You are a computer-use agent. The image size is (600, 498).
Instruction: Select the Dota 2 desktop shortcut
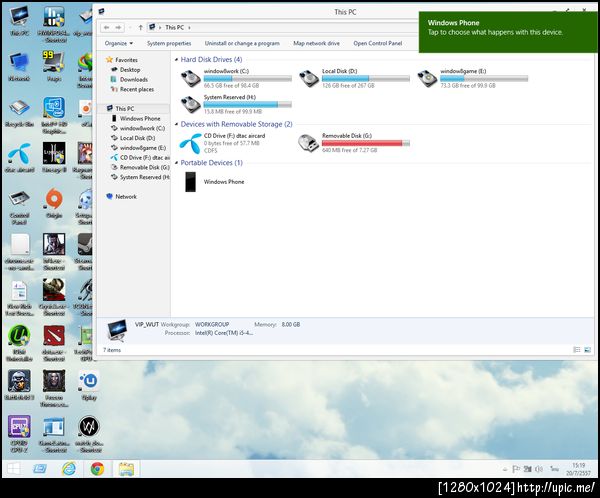pyautogui.click(x=54, y=343)
